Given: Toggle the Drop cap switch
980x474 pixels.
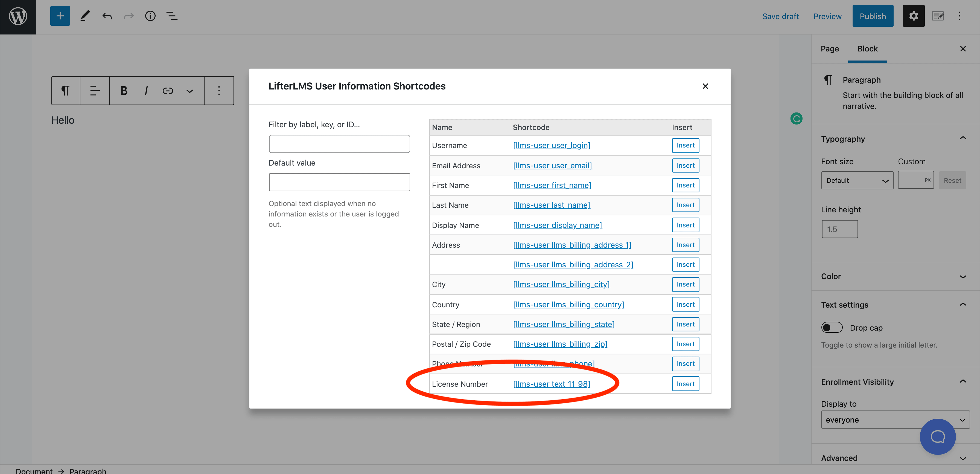Looking at the screenshot, I should point(832,327).
